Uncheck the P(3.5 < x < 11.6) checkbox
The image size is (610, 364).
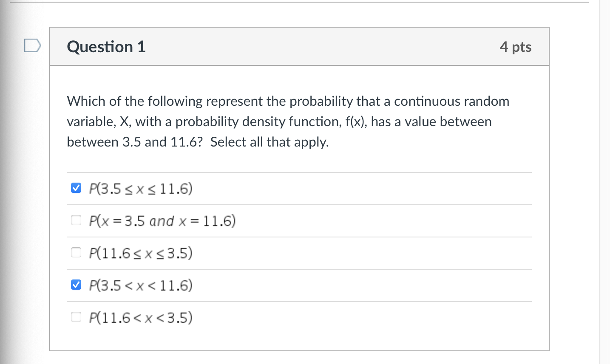[x=76, y=285]
